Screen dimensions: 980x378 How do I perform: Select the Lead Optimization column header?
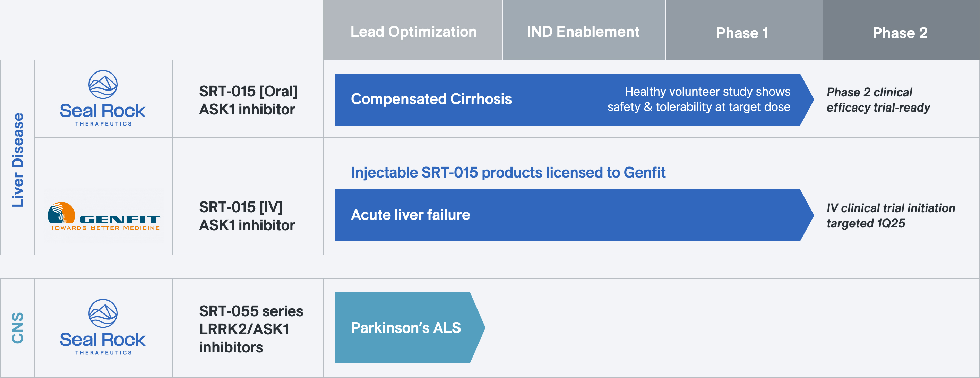pos(413,30)
